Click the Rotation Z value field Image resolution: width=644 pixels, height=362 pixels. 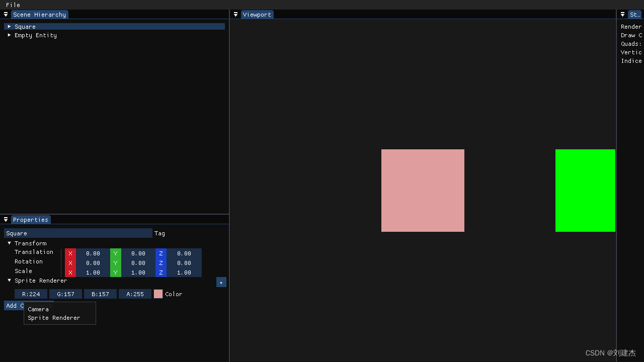coord(184,263)
